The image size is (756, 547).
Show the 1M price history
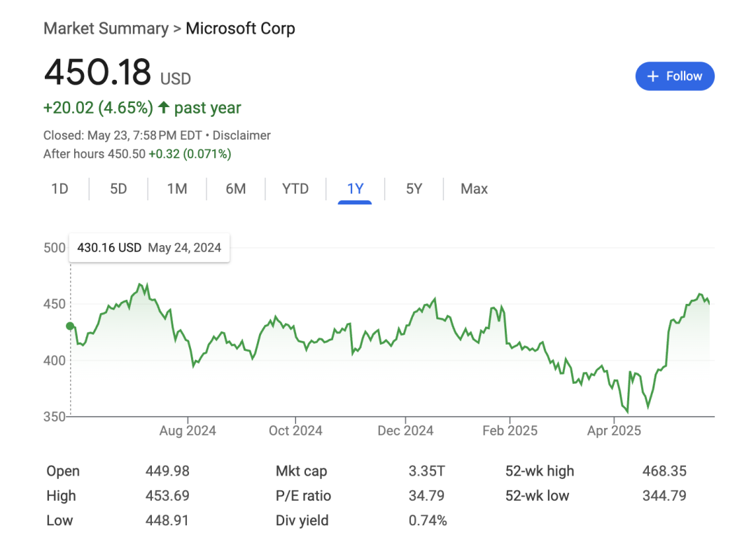(x=177, y=189)
